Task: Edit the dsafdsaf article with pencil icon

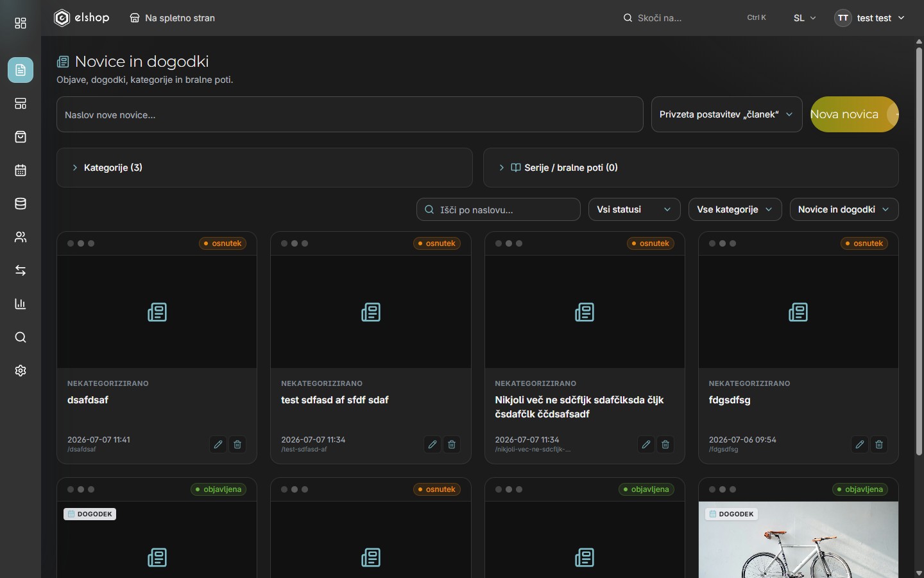Action: 218,444
